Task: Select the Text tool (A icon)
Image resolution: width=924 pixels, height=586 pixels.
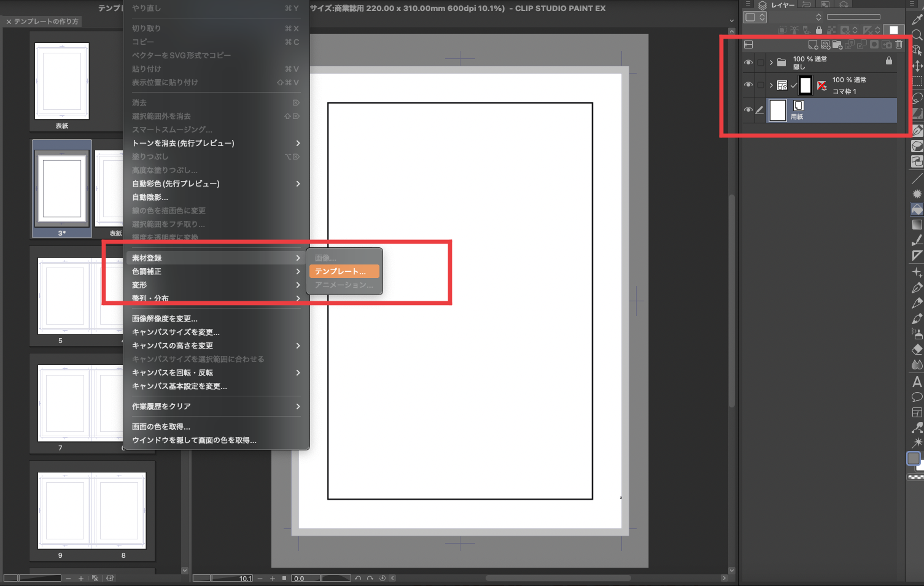Action: tap(917, 382)
